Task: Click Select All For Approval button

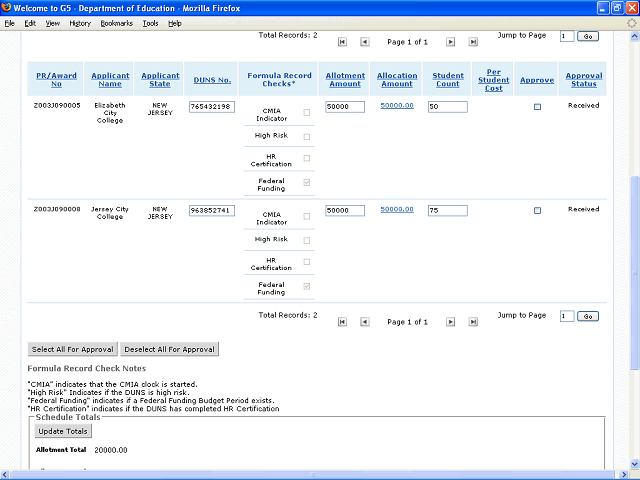Action: (72, 350)
